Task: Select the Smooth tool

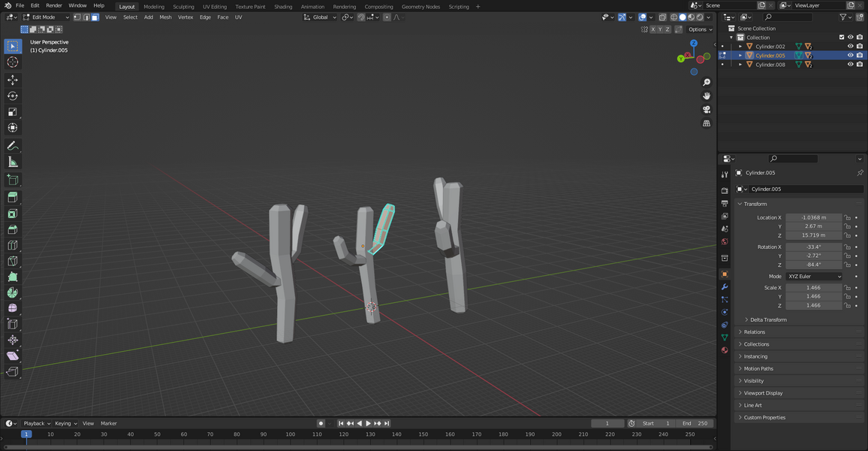Action: click(12, 308)
